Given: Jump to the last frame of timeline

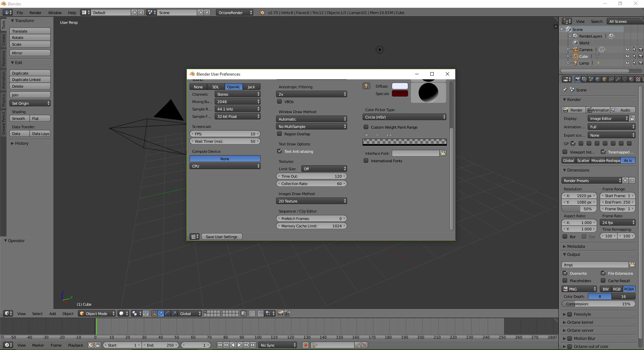Looking at the screenshot, I should [253, 345].
